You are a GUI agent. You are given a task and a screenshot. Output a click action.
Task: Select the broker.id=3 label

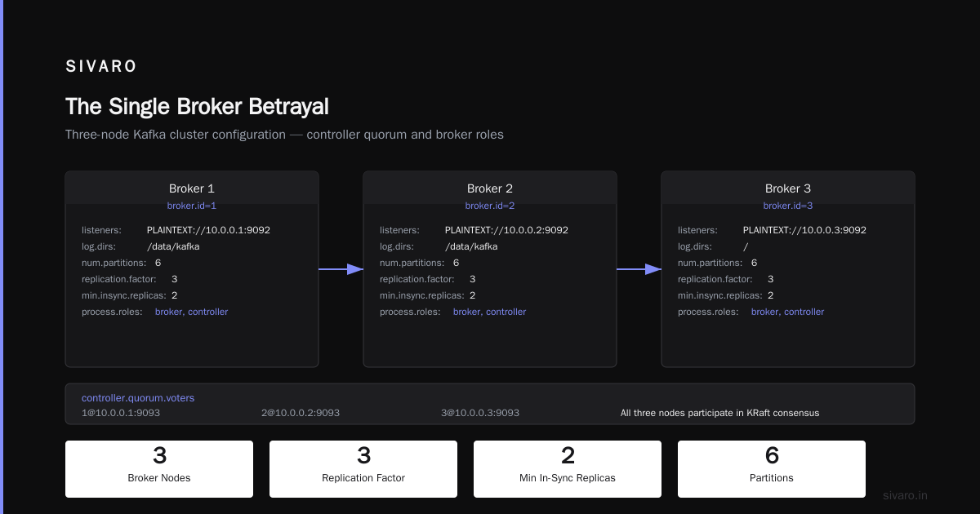(x=788, y=206)
